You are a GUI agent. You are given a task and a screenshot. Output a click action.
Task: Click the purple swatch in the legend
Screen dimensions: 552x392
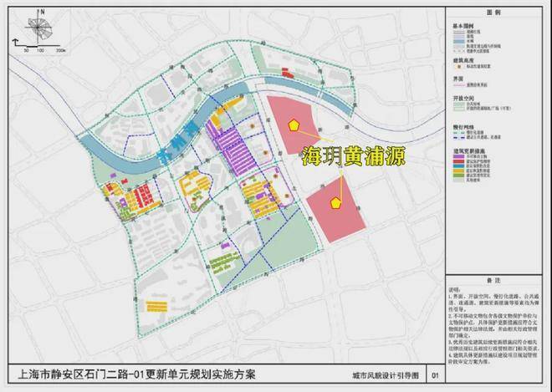coord(459,156)
